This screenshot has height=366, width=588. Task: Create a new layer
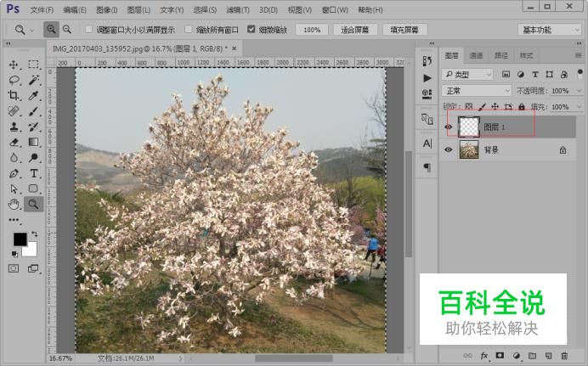548,356
